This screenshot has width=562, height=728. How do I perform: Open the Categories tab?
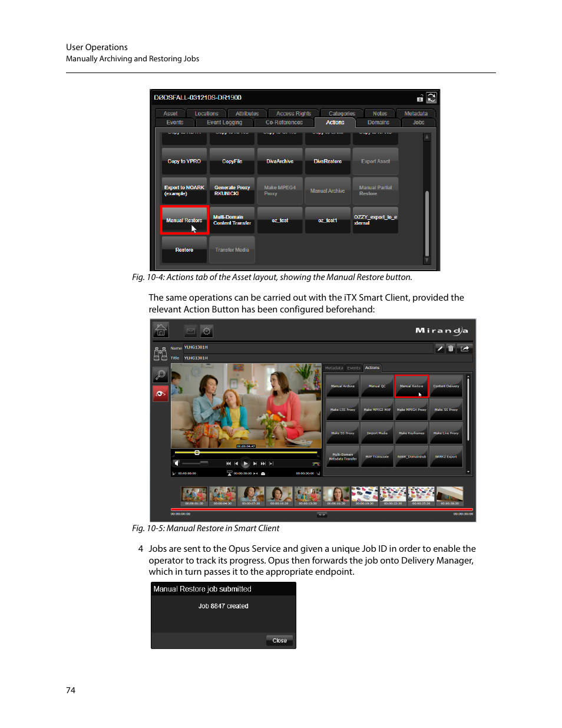pos(342,113)
